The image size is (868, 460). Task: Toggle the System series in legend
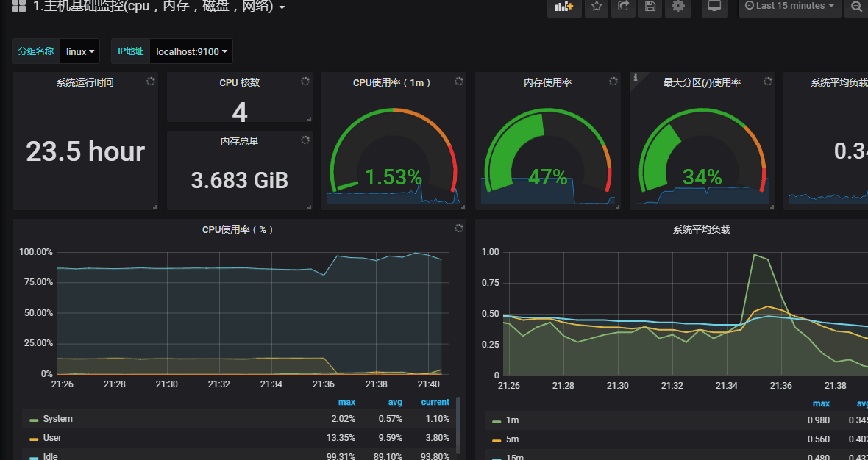(x=57, y=419)
